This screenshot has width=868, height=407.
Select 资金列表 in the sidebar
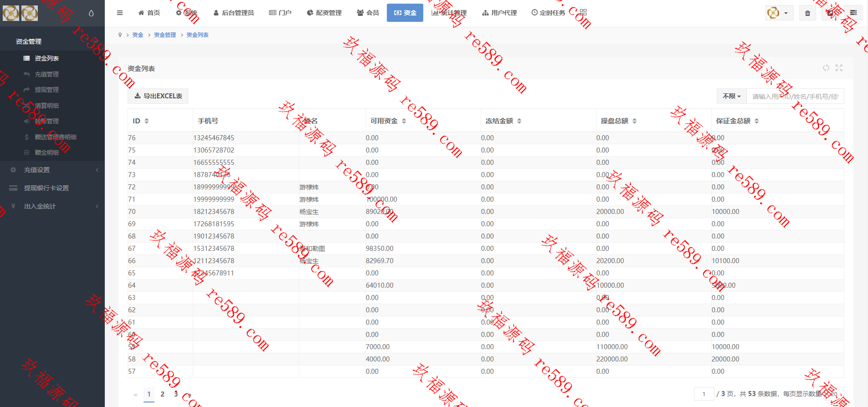[x=52, y=58]
